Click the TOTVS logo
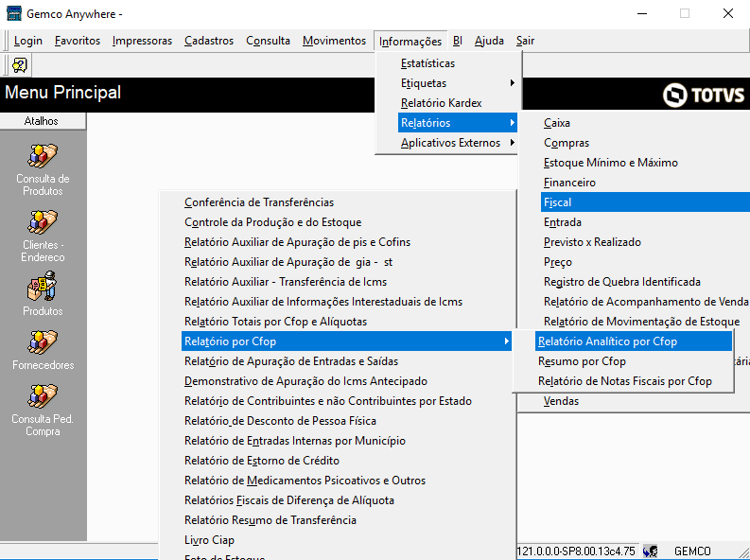The image size is (750, 560). [x=704, y=95]
